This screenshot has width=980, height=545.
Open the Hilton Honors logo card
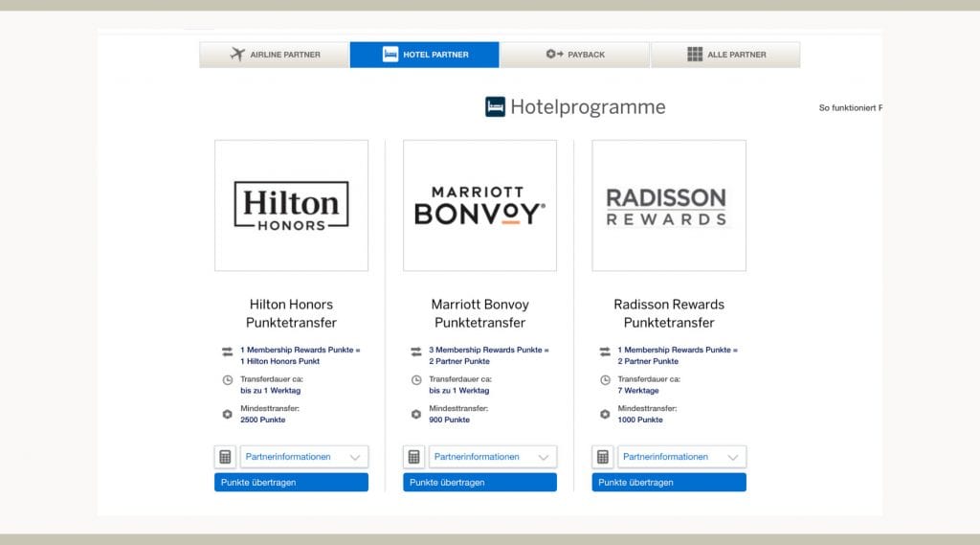click(291, 205)
